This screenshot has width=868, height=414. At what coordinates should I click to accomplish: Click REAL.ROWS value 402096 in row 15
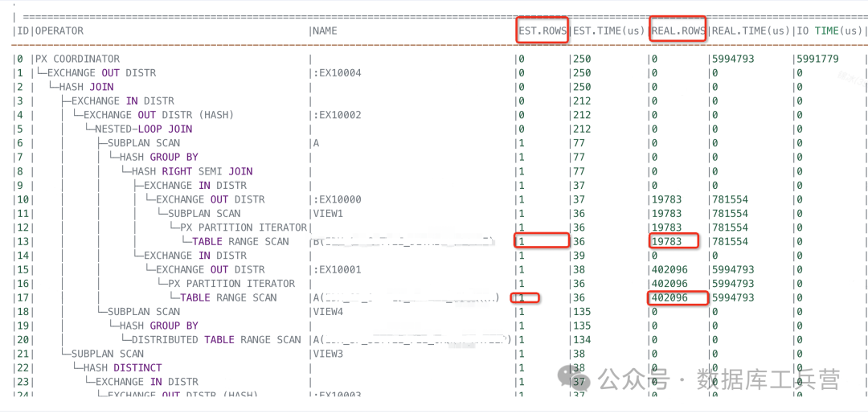click(x=669, y=269)
